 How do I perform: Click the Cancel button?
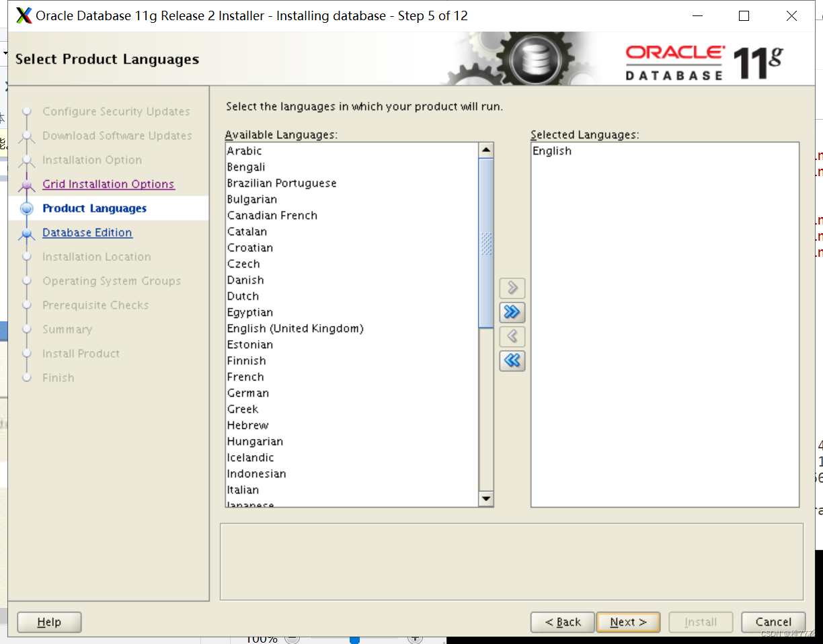773,622
